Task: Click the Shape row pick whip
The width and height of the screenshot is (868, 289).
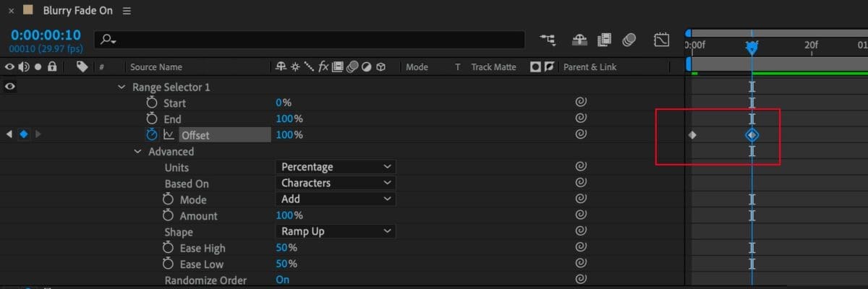Action: (580, 230)
